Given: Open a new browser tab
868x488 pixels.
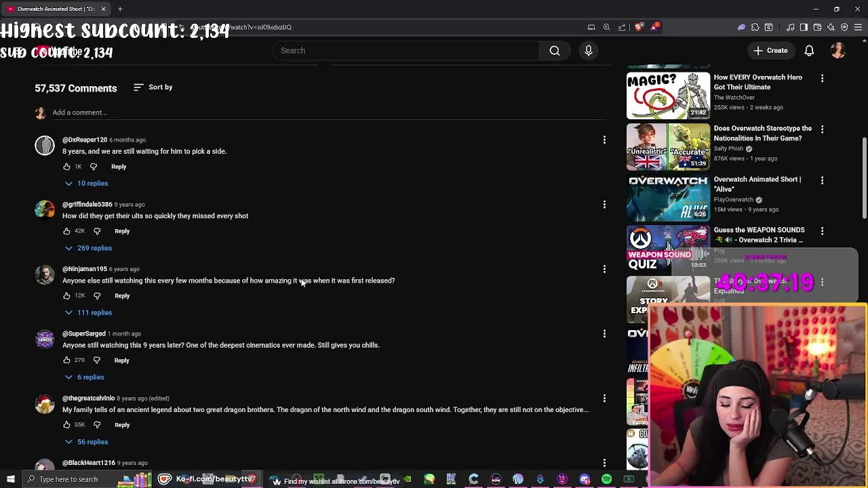Looking at the screenshot, I should click(x=120, y=9).
